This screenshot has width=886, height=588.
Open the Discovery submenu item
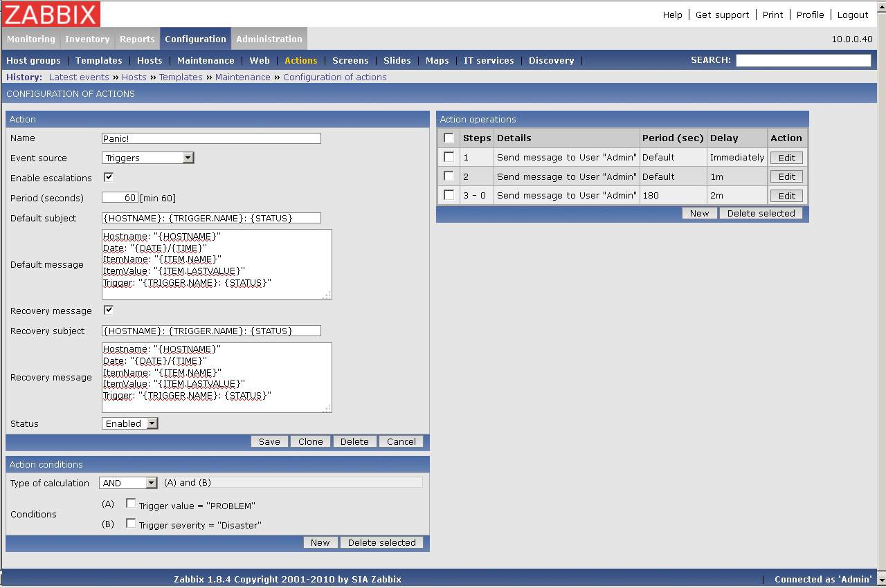coord(552,61)
